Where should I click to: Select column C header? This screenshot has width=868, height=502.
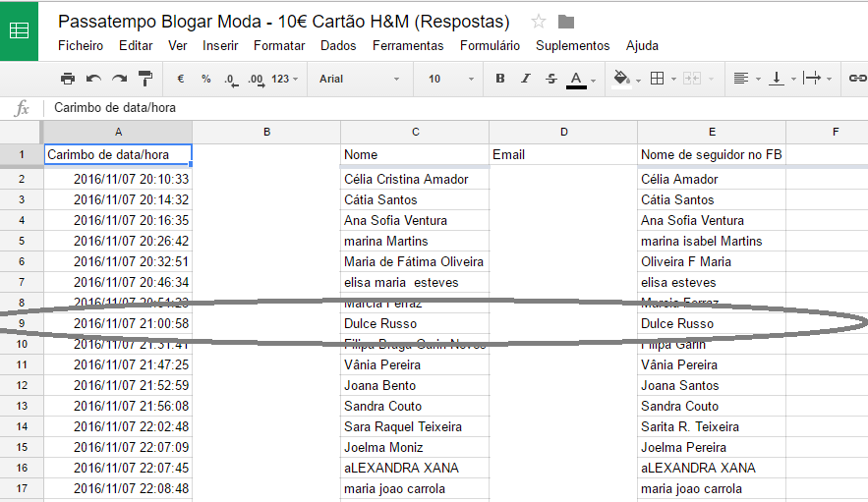pos(415,133)
